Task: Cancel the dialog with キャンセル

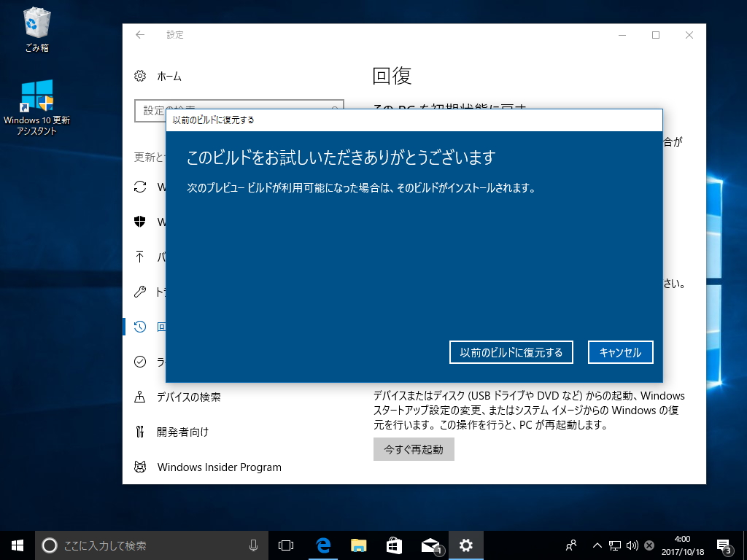Action: click(620, 351)
